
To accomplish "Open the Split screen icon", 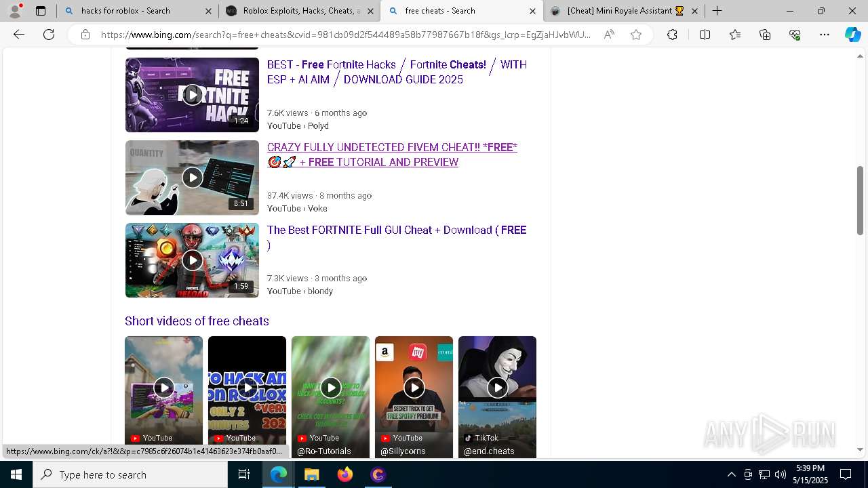I will (x=705, y=35).
